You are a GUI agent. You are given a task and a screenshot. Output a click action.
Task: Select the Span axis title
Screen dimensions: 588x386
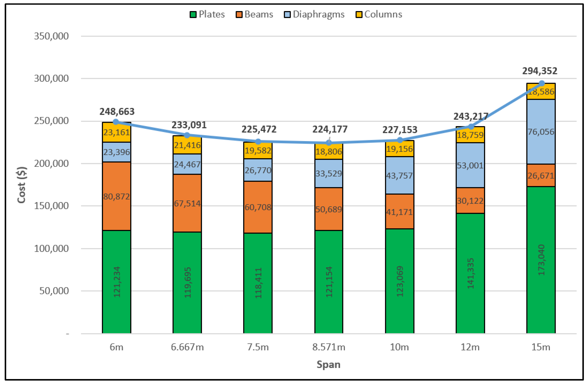click(x=328, y=365)
